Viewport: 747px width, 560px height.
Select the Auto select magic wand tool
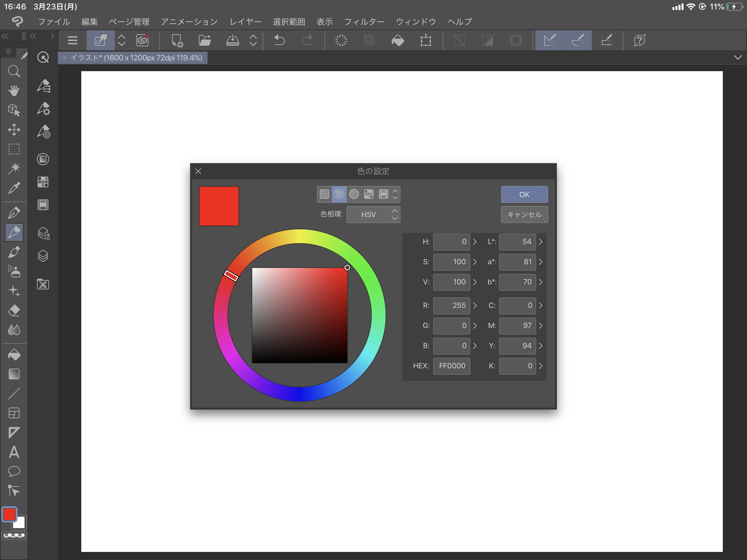click(14, 168)
